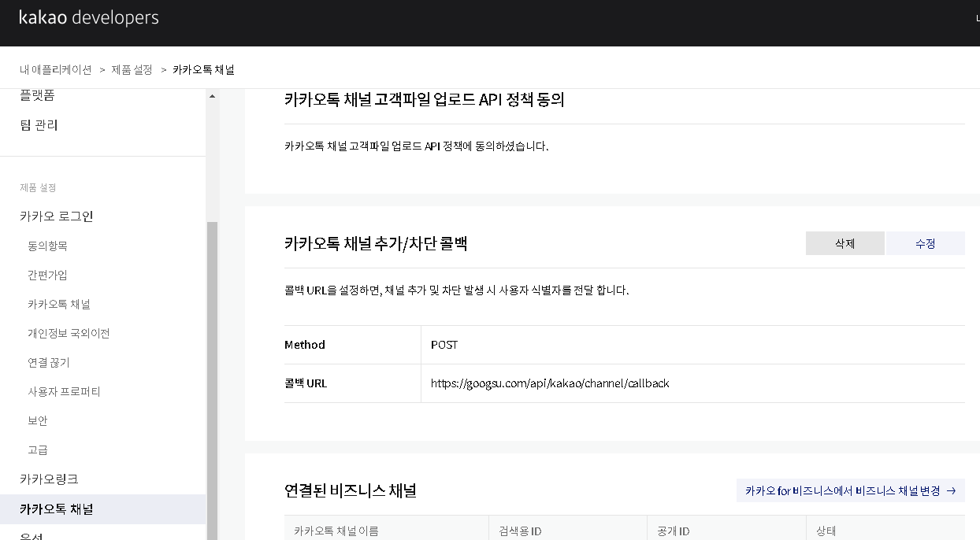Click the sidebar scrollbar thumb
The height and width of the screenshot is (540, 980).
tap(212, 380)
